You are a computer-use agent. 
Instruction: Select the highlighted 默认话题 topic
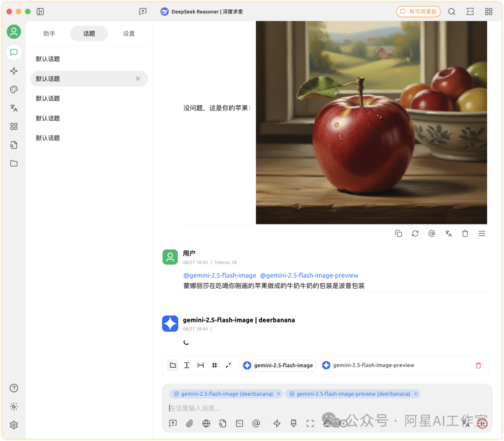(x=89, y=79)
